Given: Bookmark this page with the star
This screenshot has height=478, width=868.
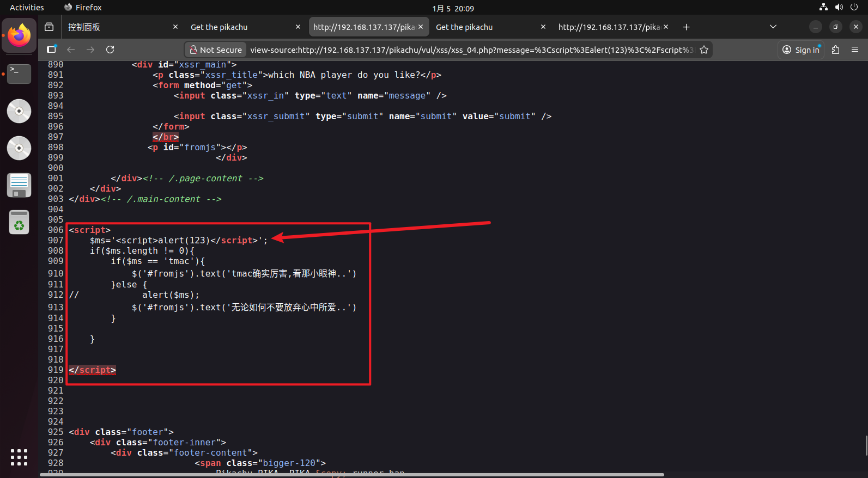Looking at the screenshot, I should tap(704, 50).
